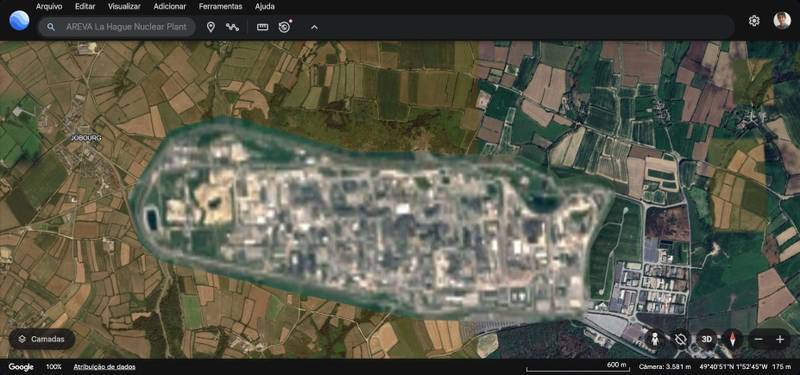Activate Street View pegman icon
800x375 pixels.
pos(655,339)
